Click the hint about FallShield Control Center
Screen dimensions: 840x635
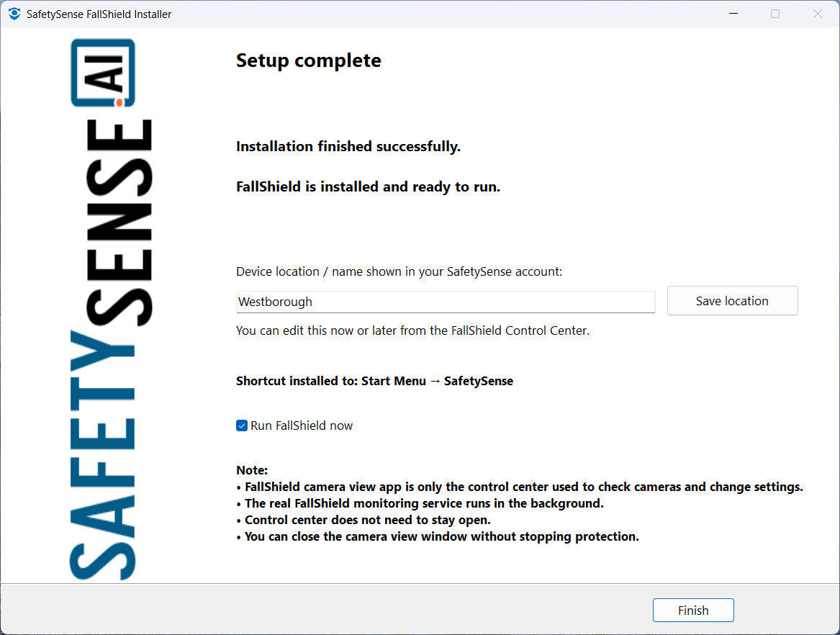point(412,330)
